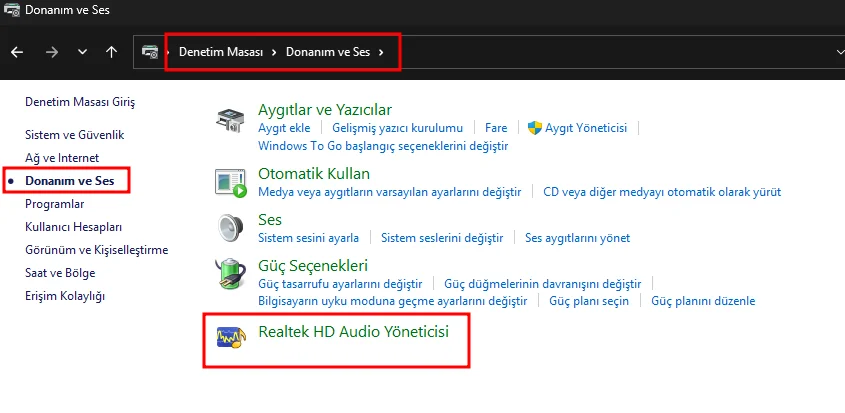Image resolution: width=845 pixels, height=413 pixels.
Task: Click the Sistem sesini ayarla link
Action: 308,238
